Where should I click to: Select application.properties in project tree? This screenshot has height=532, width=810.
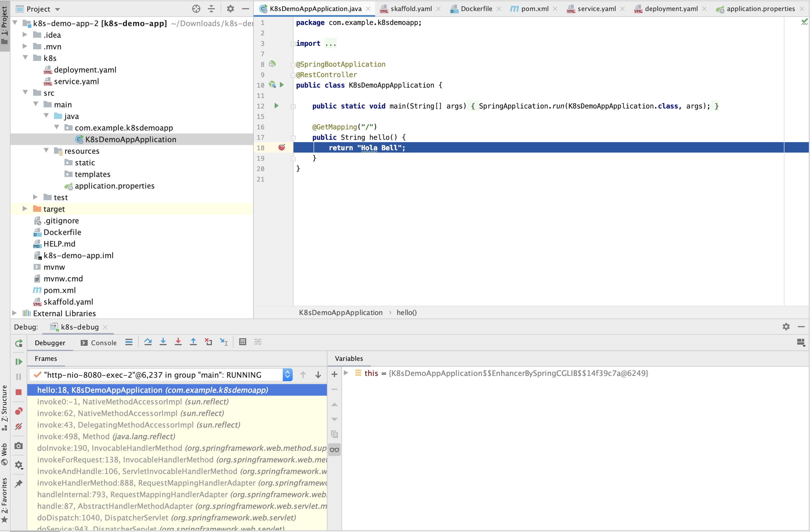(x=114, y=186)
